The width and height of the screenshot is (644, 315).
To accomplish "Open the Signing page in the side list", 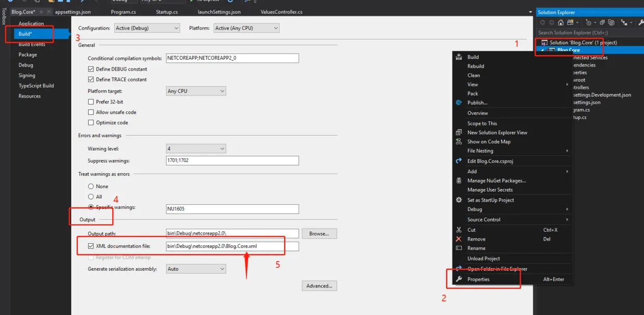I will tap(27, 75).
